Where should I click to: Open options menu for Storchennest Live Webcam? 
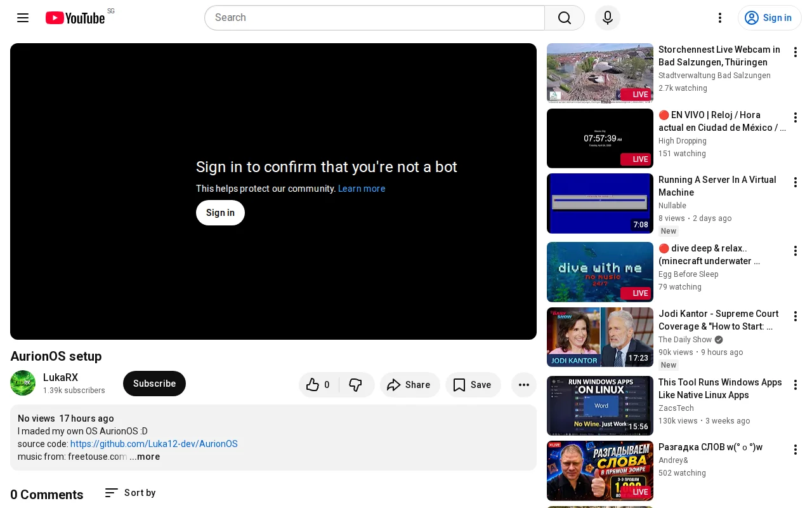click(796, 52)
